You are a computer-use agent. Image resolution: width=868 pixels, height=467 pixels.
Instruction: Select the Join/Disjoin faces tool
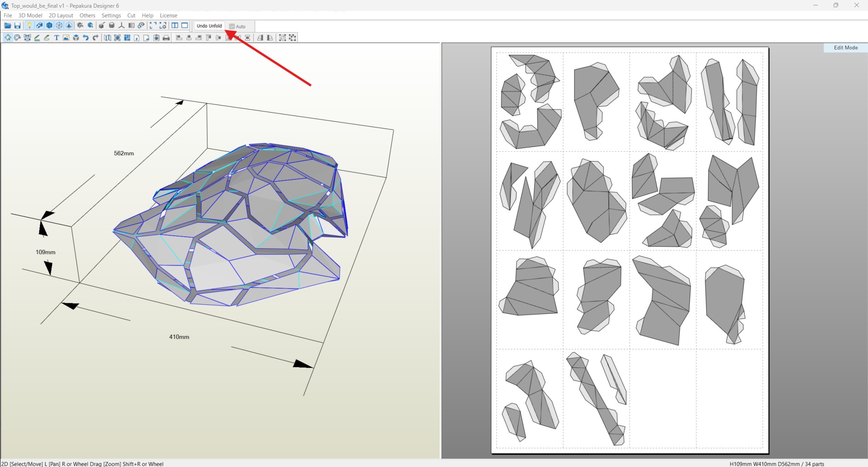[27, 38]
